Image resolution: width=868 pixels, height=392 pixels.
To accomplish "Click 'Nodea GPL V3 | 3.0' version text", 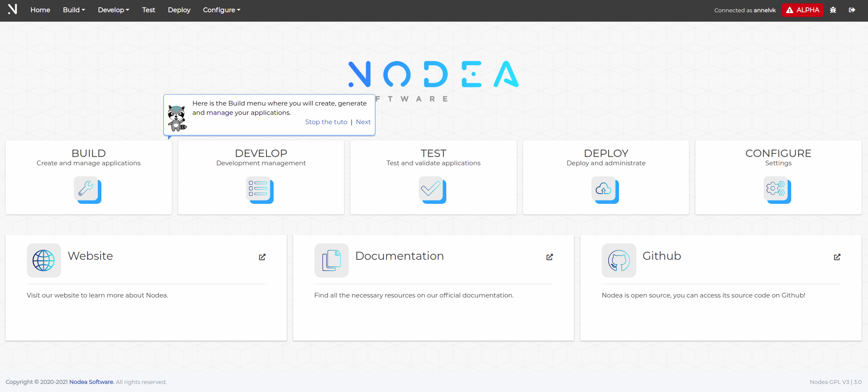I will click(x=835, y=382).
